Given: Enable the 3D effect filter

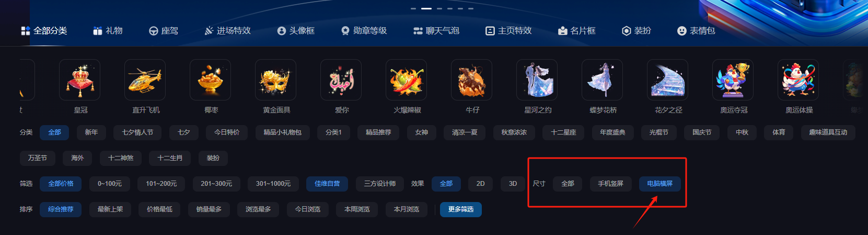Looking at the screenshot, I should tap(513, 184).
